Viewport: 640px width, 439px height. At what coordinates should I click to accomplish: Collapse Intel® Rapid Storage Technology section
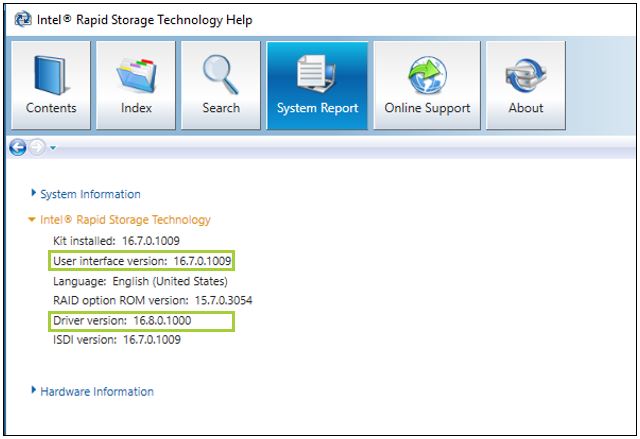[125, 219]
